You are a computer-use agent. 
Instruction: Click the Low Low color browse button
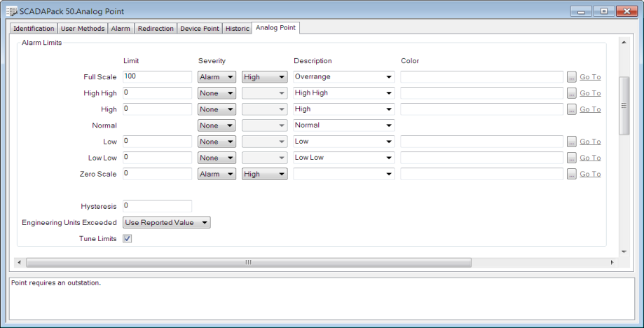tap(572, 158)
